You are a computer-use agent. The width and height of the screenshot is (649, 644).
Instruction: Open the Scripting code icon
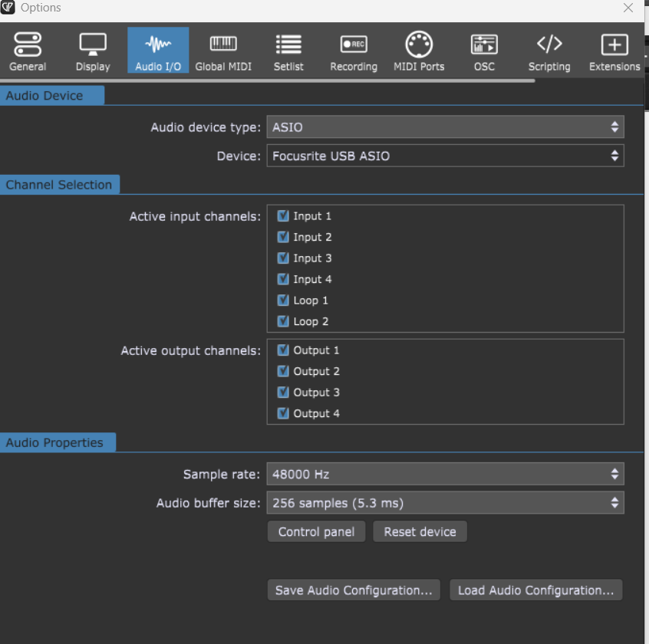coord(549,44)
